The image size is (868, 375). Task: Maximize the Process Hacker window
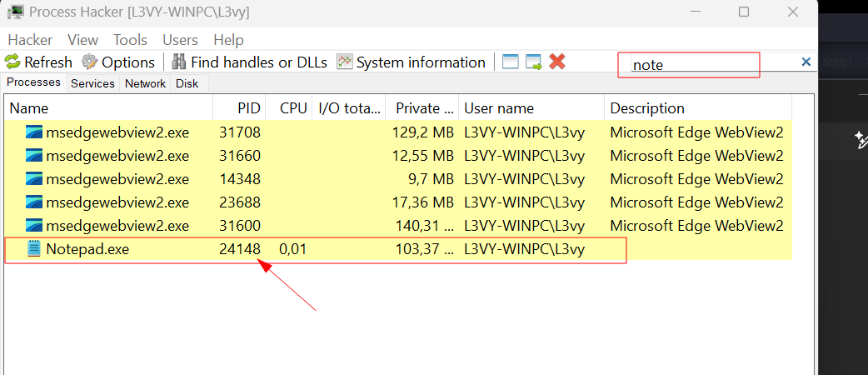point(743,12)
